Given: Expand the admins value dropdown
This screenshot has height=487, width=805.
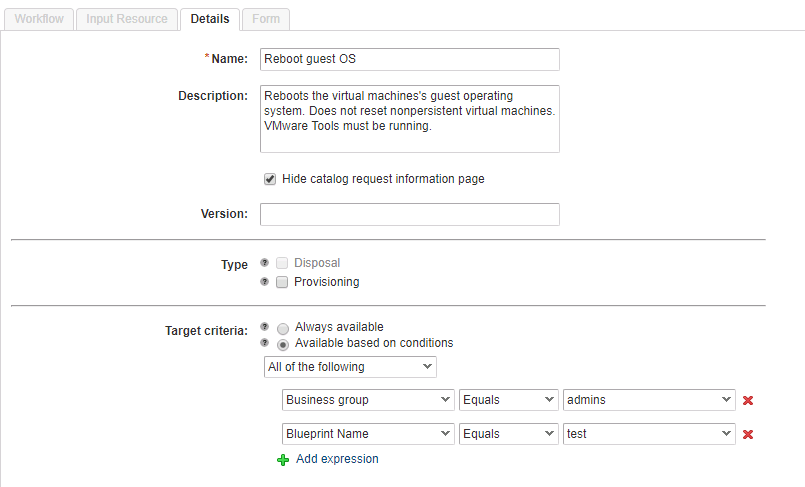Looking at the screenshot, I should coord(649,400).
